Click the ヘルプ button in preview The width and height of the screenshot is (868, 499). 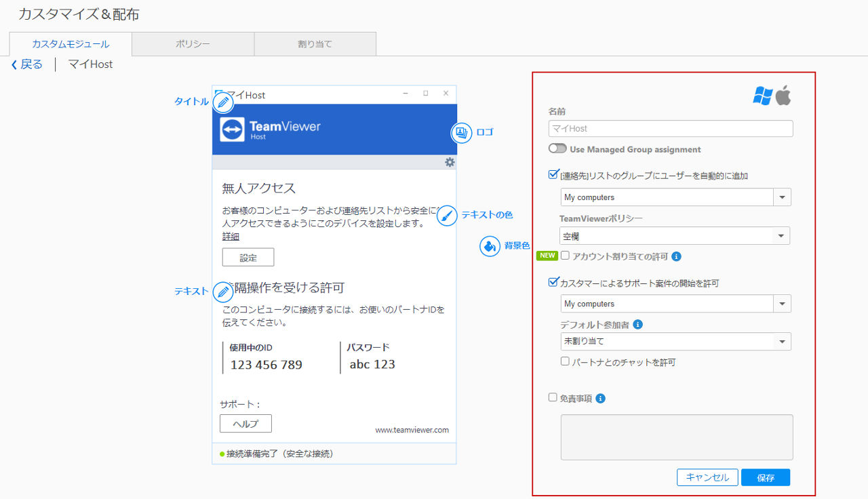coord(245,424)
